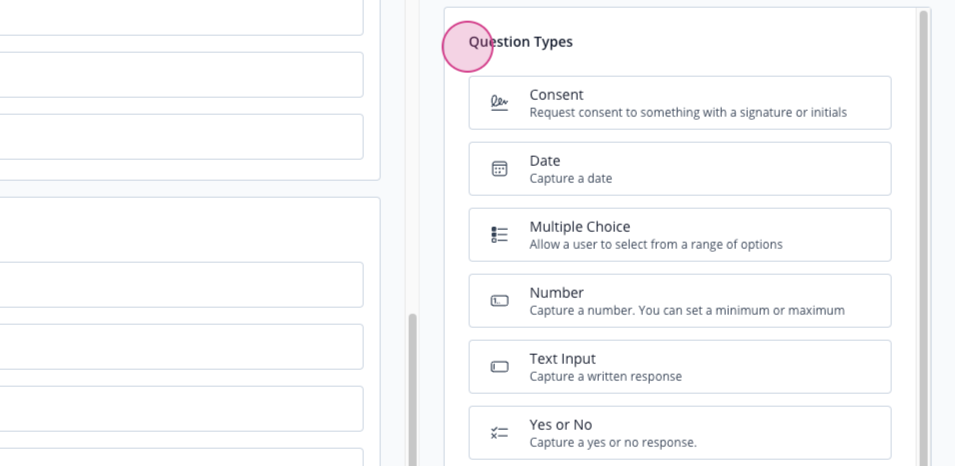Viewport: 955px width, 466px height.
Task: Add a Consent question type
Action: point(680,103)
